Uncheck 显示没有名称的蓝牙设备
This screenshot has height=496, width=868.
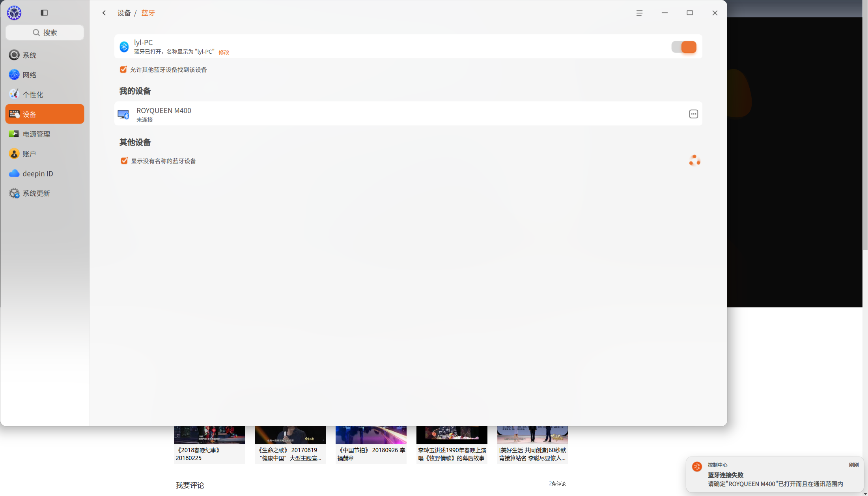click(x=124, y=161)
